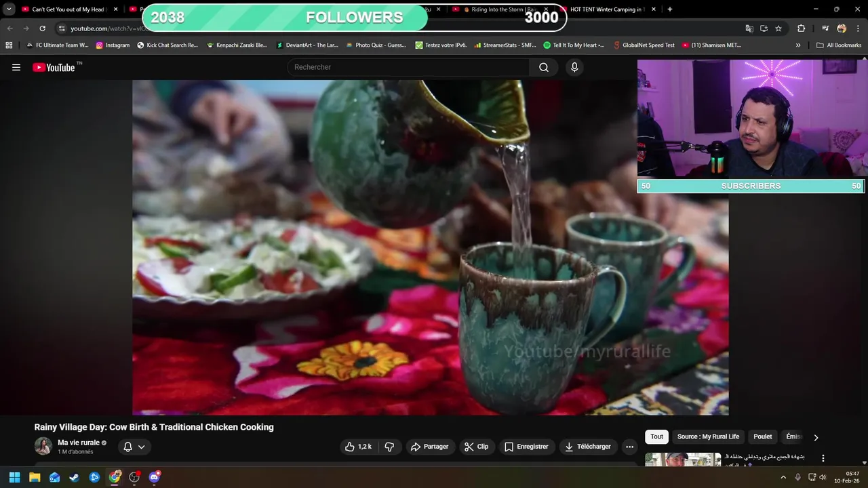The image size is (868, 488).
Task: Switch to HOT TENT Winter Camping tab
Action: 608,9
